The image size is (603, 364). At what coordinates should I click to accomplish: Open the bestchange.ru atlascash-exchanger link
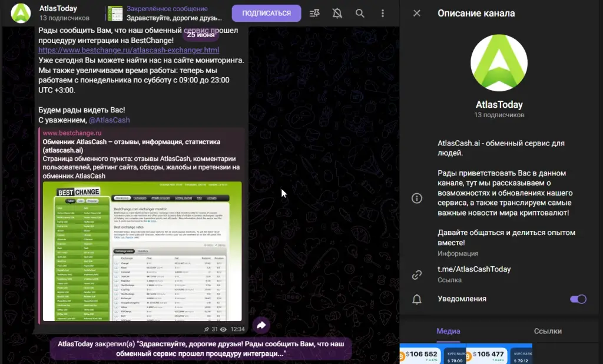[129, 50]
